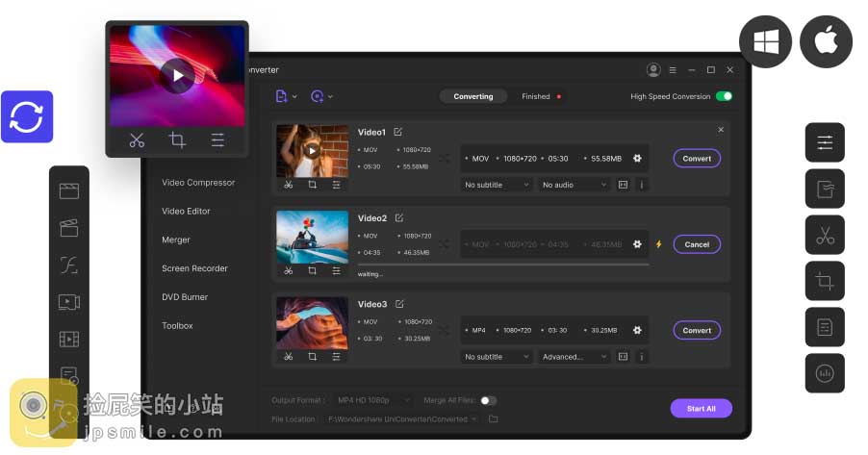Click Convert button for Video1
Screen dimensions: 868x455
[697, 159]
